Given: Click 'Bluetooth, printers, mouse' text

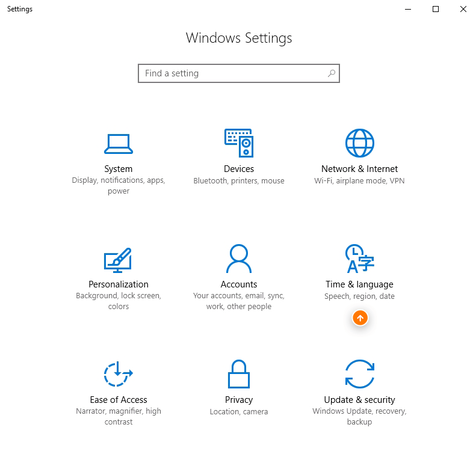Looking at the screenshot, I should [x=239, y=181].
